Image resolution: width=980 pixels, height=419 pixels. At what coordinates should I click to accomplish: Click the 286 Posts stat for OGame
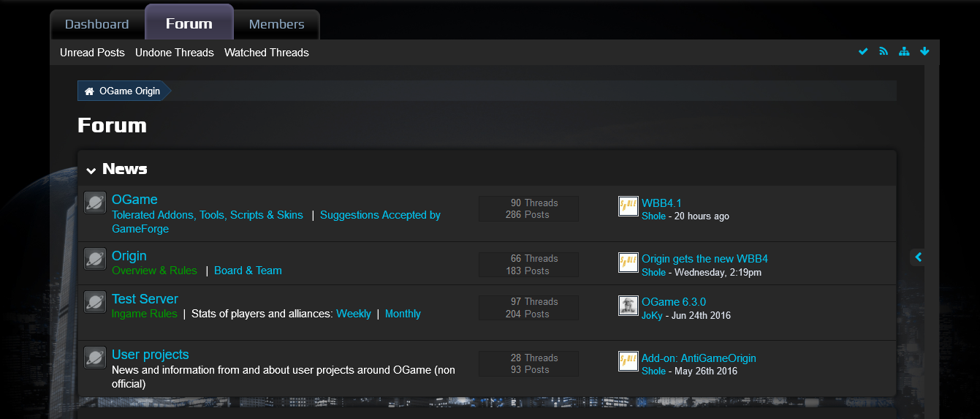[528, 215]
